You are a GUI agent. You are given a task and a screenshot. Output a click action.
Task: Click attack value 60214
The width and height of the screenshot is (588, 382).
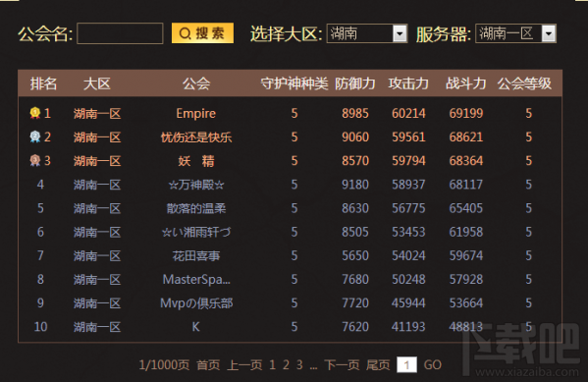(x=408, y=113)
